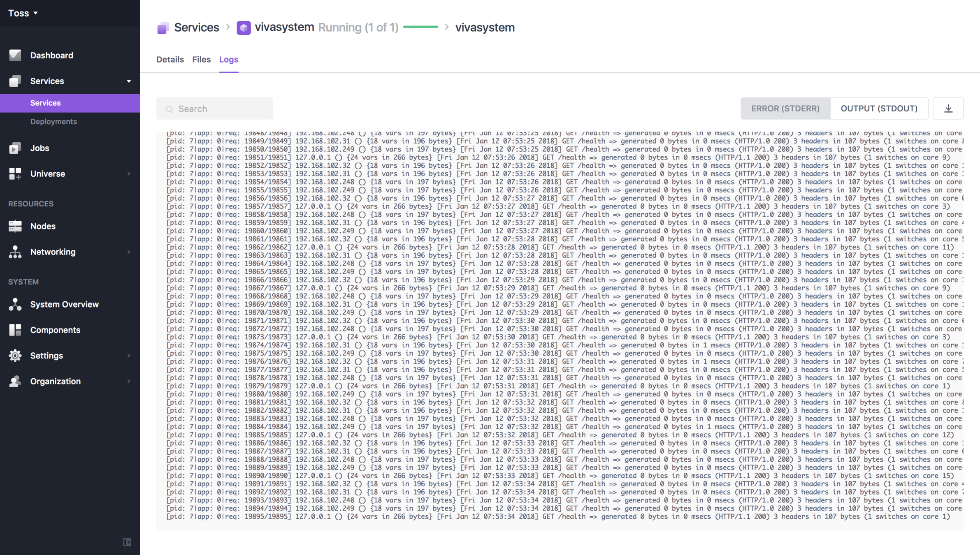Click the Components sidebar icon
980x555 pixels.
(15, 330)
